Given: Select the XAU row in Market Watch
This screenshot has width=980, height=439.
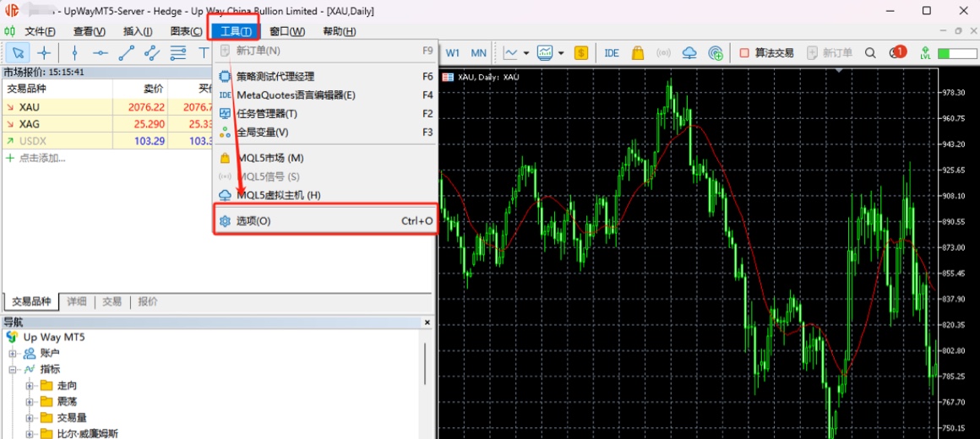Looking at the screenshot, I should (x=107, y=106).
